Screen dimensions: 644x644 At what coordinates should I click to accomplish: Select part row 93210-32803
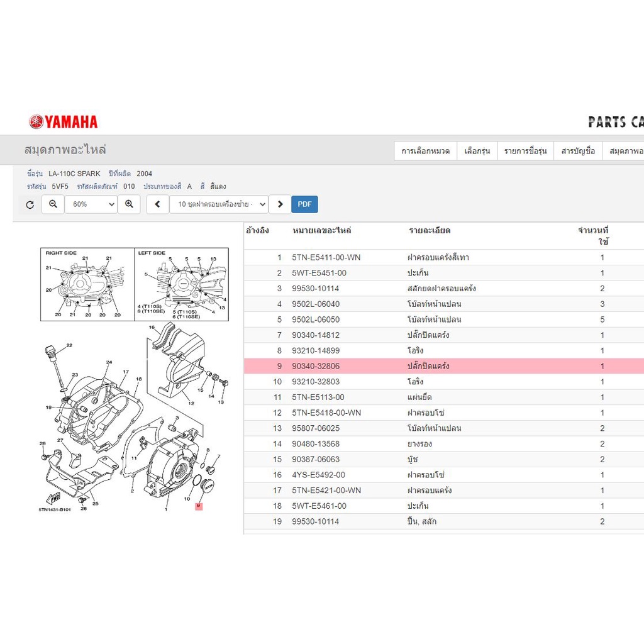click(443, 382)
